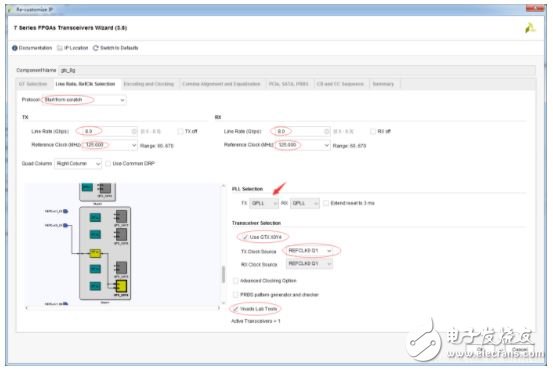Toggle the TX off checkbox
The height and width of the screenshot is (370, 553).
tap(180, 131)
